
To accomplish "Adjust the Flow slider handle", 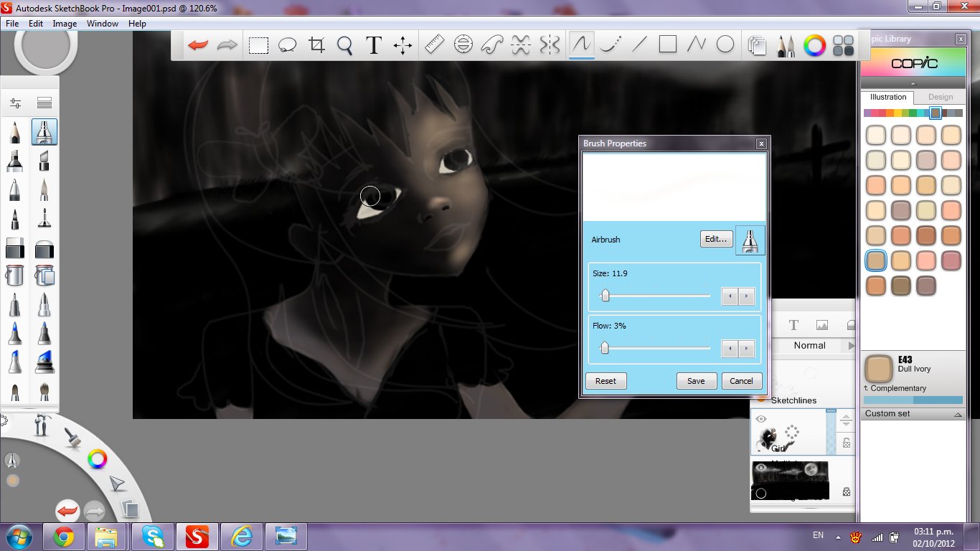I will pos(604,348).
